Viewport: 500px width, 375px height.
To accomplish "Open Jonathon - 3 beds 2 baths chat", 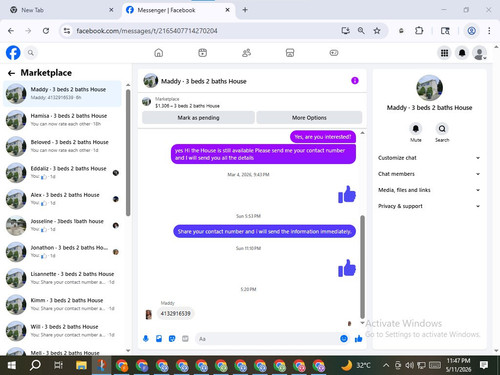I will click(x=63, y=251).
